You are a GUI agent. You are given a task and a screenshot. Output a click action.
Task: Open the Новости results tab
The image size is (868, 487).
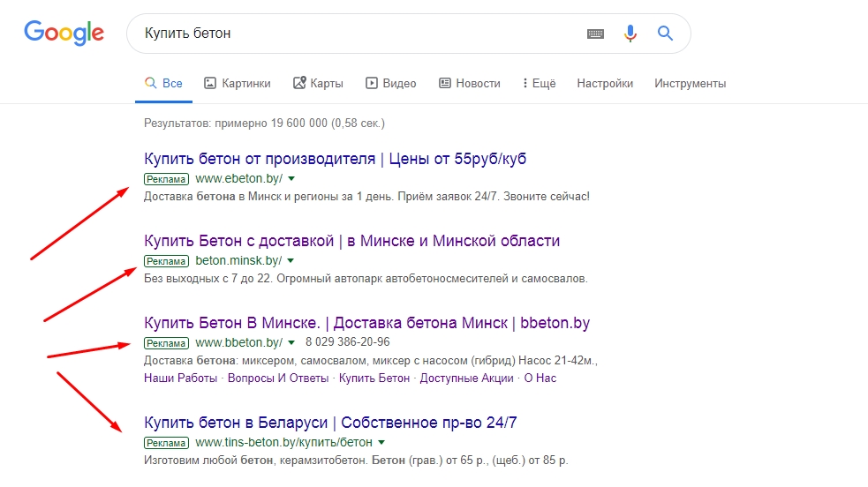[469, 84]
